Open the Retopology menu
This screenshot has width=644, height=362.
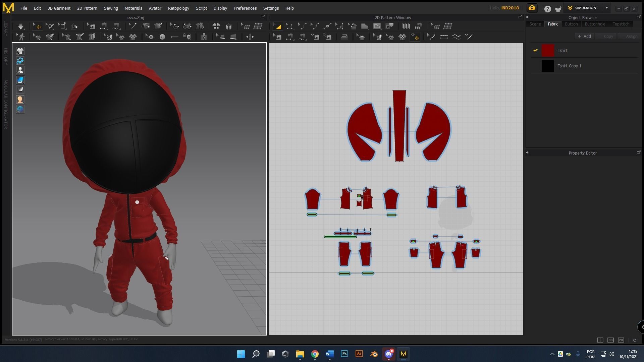click(178, 8)
